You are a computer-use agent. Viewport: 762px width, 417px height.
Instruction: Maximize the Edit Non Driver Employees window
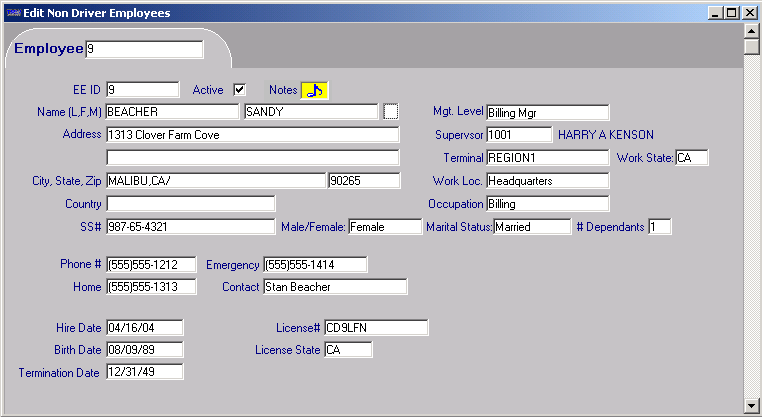pyautogui.click(x=732, y=13)
